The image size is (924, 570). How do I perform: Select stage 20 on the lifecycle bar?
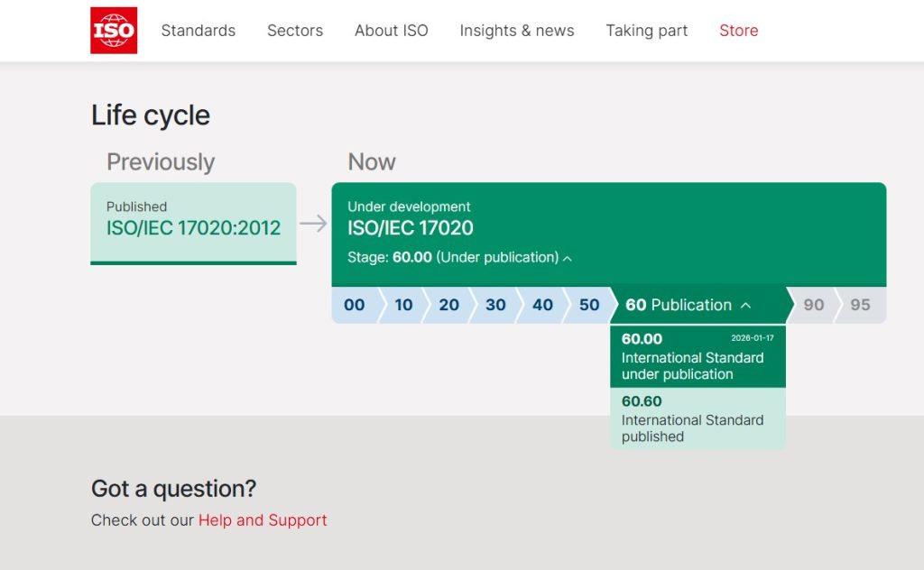[x=448, y=305]
